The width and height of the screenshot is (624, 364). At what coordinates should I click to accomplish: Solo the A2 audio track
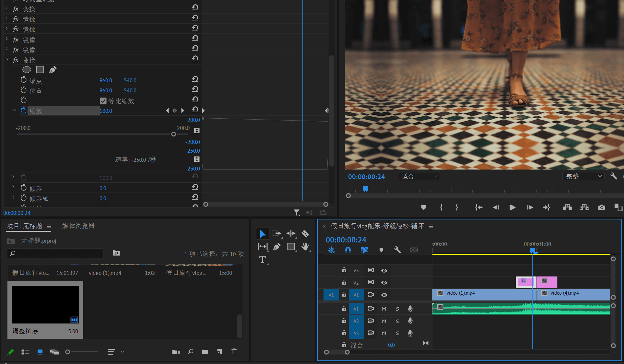(397, 321)
